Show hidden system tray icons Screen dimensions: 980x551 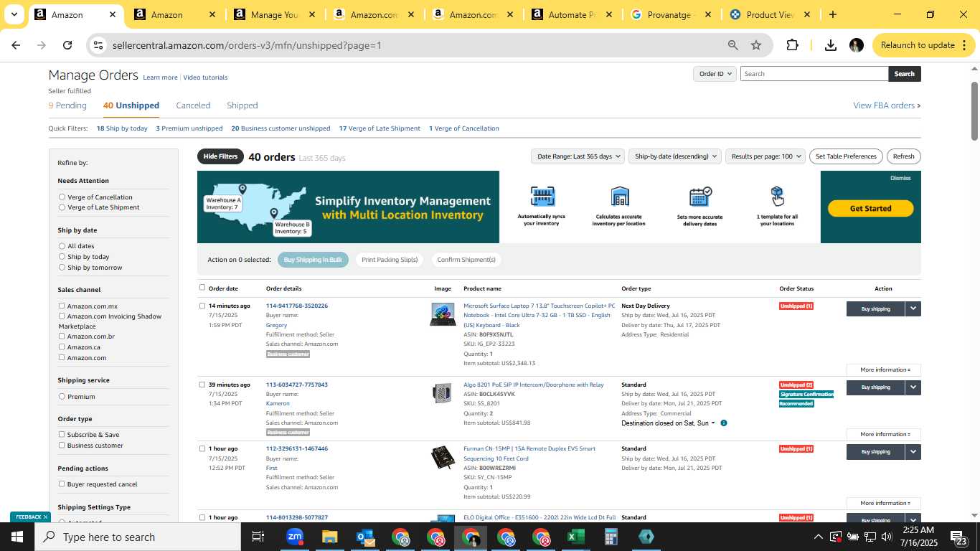[818, 537]
